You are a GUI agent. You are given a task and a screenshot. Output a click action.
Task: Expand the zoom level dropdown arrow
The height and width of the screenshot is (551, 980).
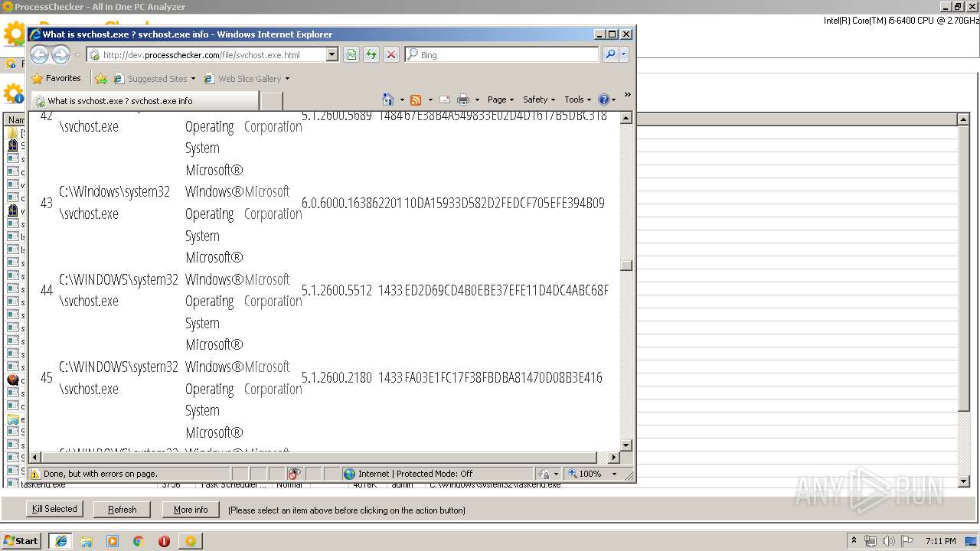point(613,474)
